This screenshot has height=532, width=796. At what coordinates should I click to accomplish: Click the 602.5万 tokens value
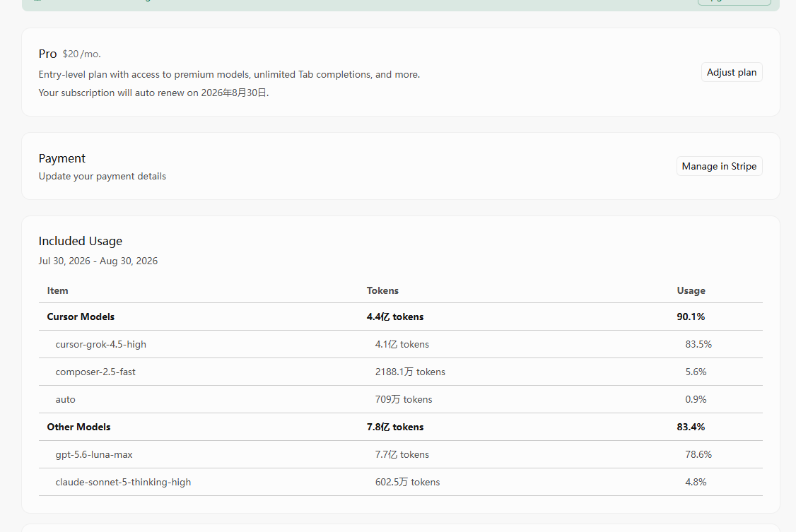(x=408, y=482)
